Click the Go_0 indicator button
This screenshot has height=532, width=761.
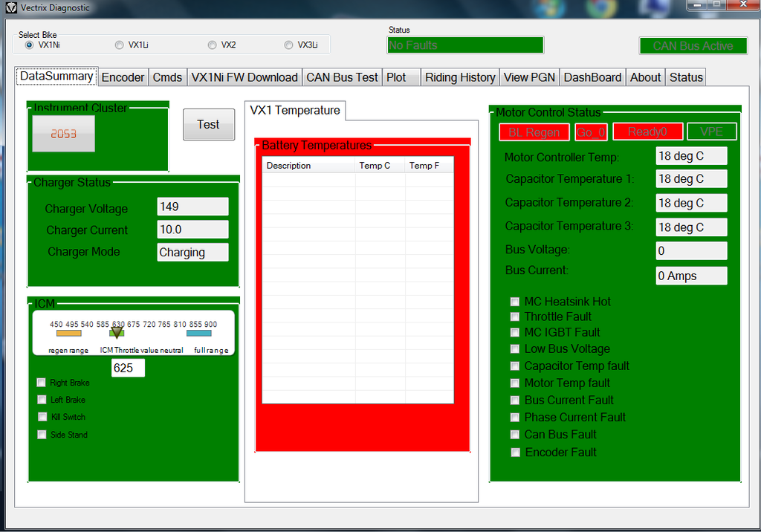pos(591,132)
